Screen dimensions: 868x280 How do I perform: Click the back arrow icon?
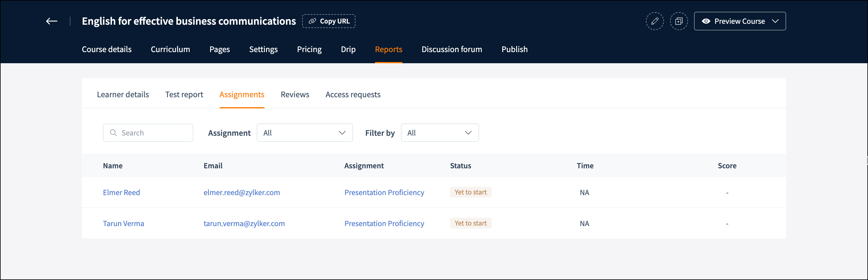(51, 21)
